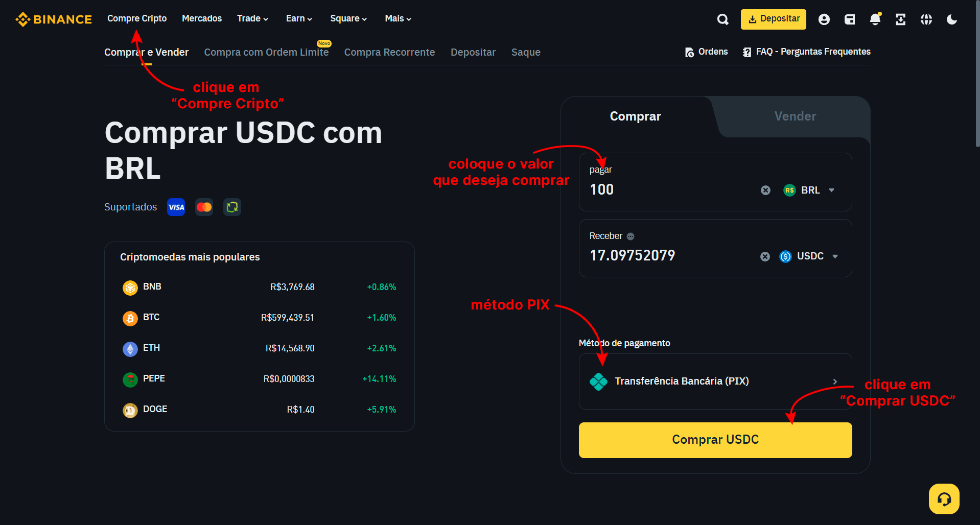Open Compre Cripto in top menu
Viewport: 980px width, 525px height.
[137, 18]
